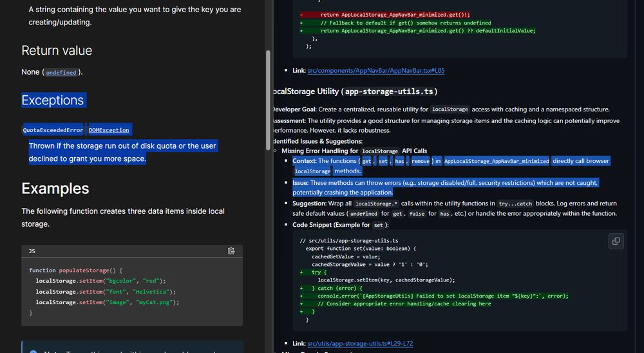Click the 'function populateStorage()' code line

[75, 271]
